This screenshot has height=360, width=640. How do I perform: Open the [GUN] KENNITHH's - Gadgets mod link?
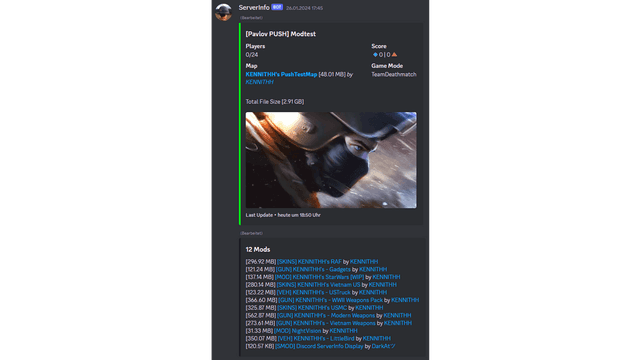pos(313,269)
